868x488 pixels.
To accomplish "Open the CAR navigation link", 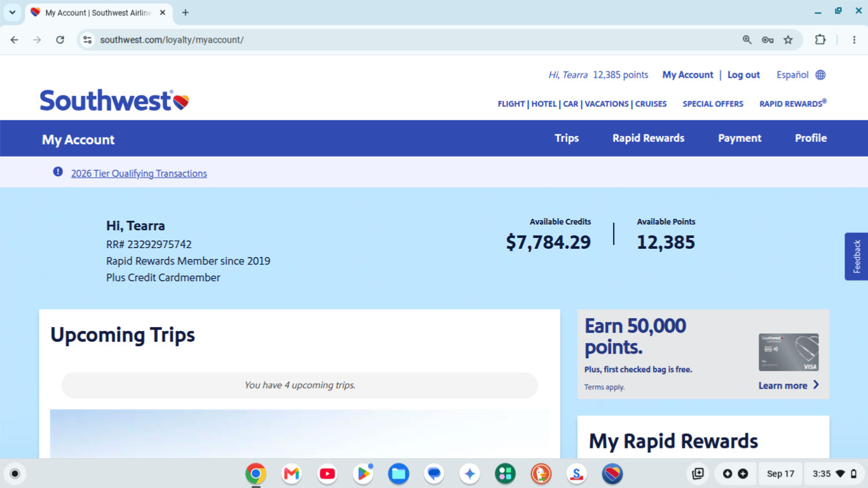I will (571, 104).
